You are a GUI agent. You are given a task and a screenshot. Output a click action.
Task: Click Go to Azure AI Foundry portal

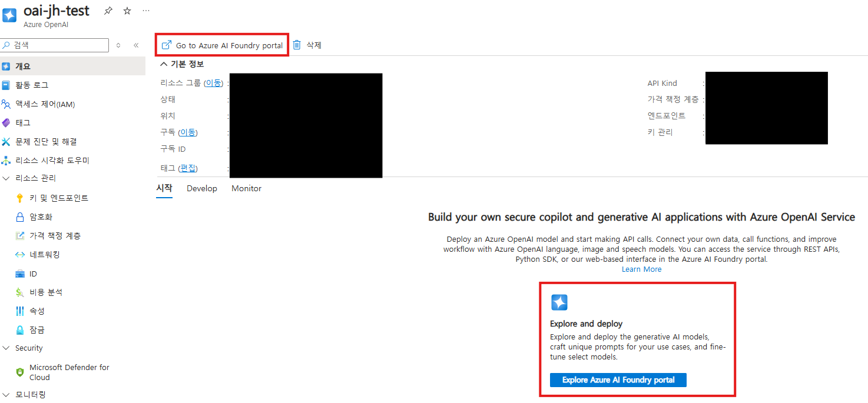click(x=223, y=45)
